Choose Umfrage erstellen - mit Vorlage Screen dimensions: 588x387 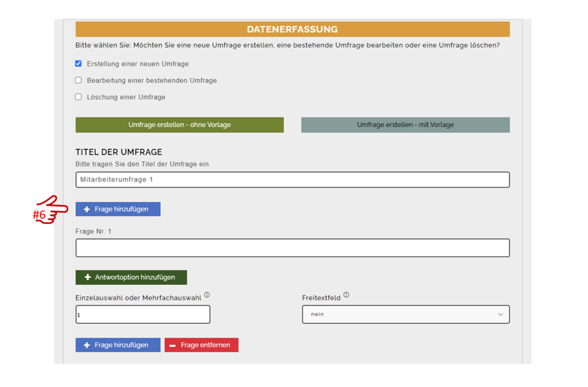point(405,125)
